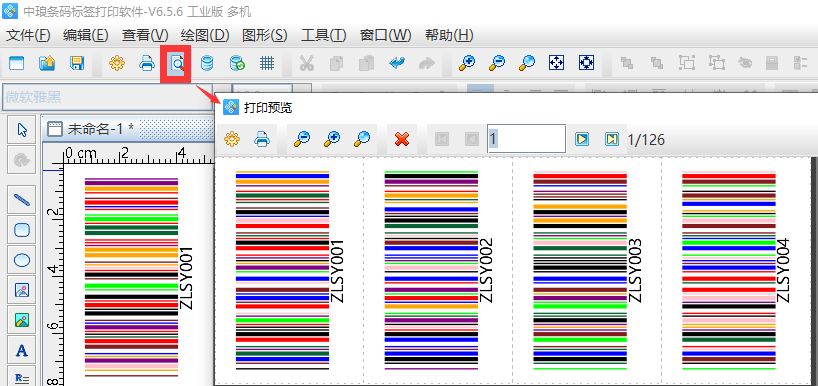Image resolution: width=818 pixels, height=386 pixels.
Task: Go to next page in print preview
Action: [582, 139]
